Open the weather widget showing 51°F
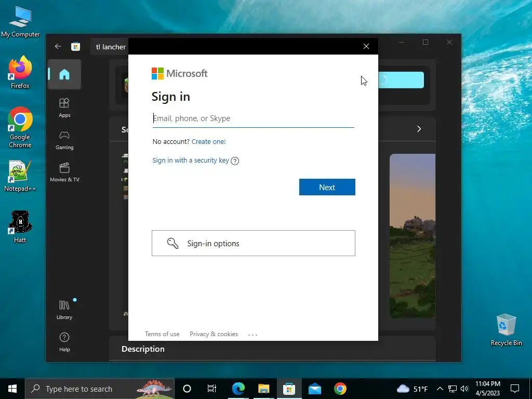The height and width of the screenshot is (399, 532). [x=412, y=389]
